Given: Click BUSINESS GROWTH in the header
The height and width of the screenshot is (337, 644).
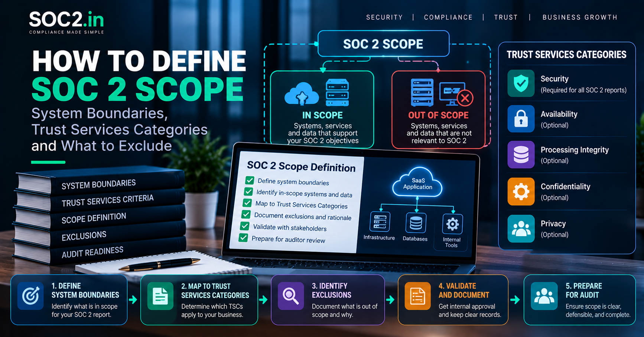Looking at the screenshot, I should pos(580,17).
